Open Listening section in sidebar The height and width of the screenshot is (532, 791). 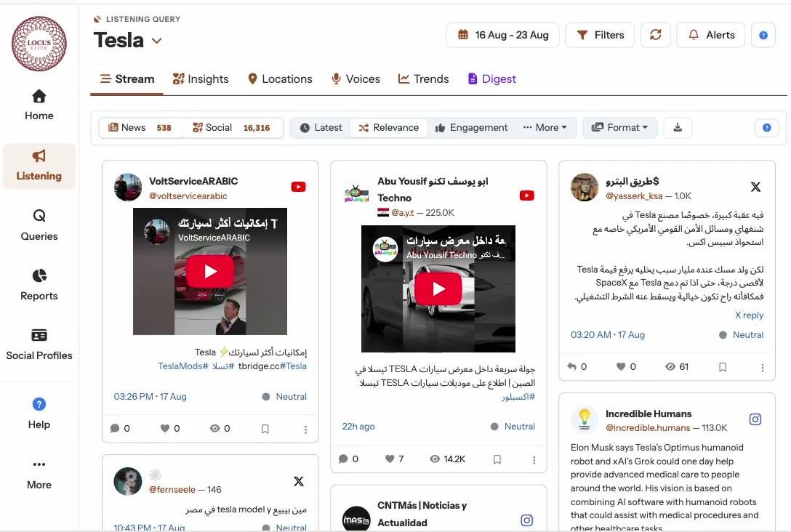pyautogui.click(x=39, y=166)
